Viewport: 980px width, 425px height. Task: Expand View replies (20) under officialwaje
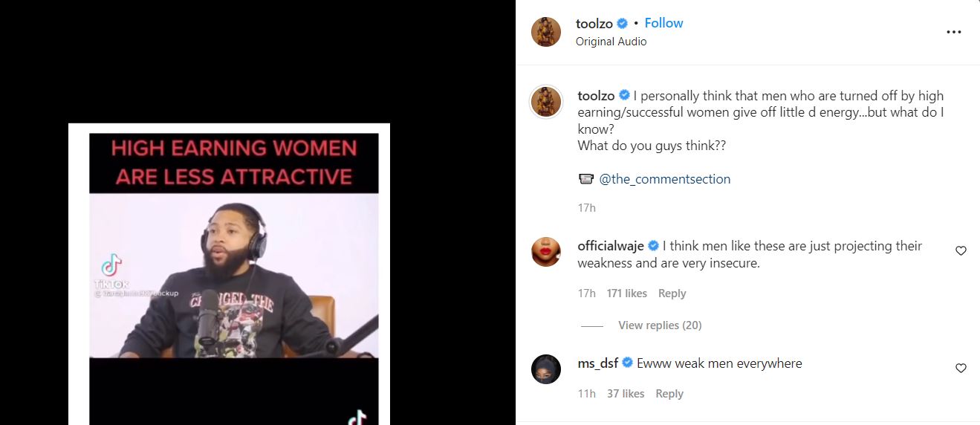click(x=660, y=325)
